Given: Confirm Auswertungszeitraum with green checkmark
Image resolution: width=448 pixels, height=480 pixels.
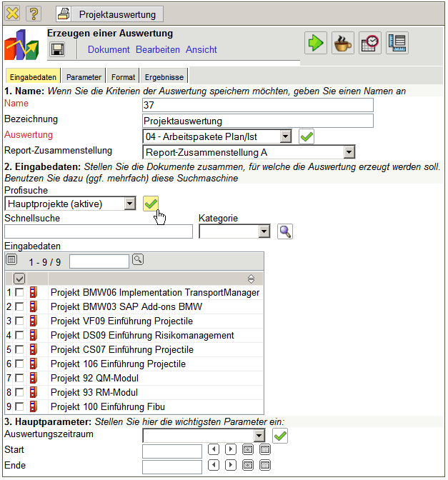Looking at the screenshot, I should coord(280,436).
